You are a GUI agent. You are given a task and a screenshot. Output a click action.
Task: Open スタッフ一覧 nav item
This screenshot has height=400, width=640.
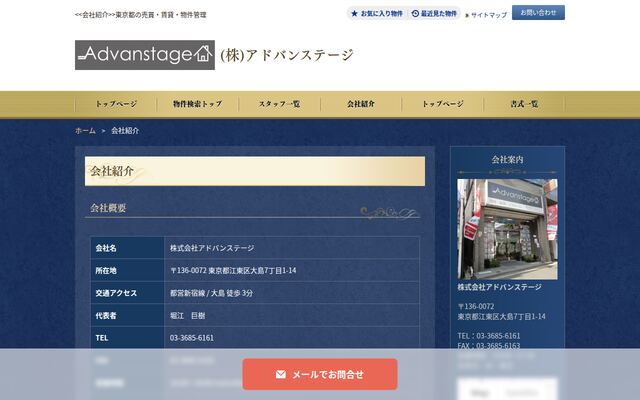[x=279, y=104]
